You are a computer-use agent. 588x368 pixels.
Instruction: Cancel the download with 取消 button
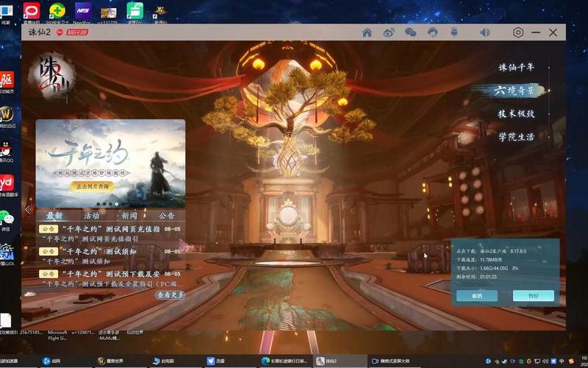click(x=477, y=296)
